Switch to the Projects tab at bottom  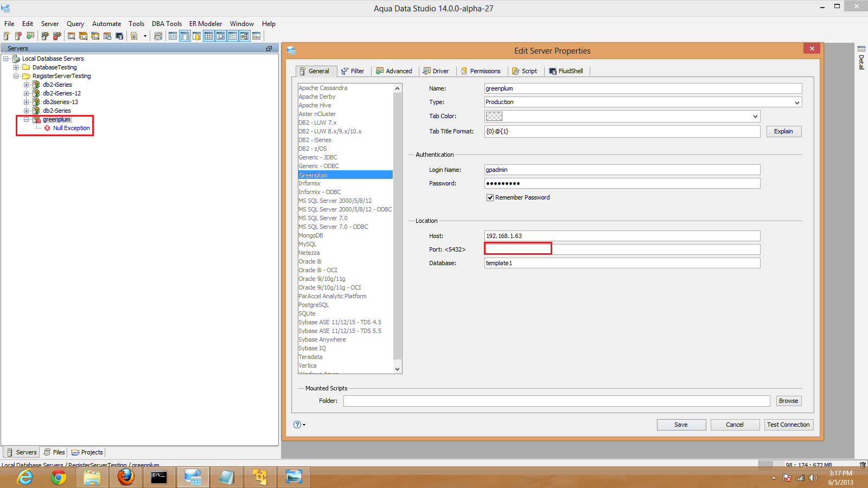pyautogui.click(x=87, y=452)
